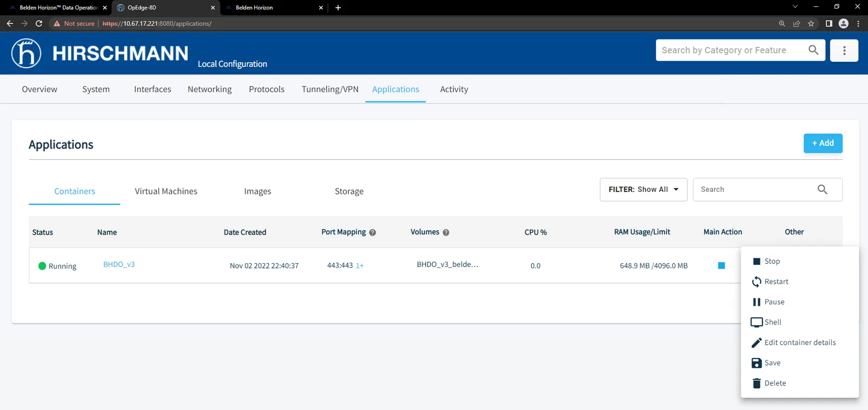868x410 pixels.
Task: Open the Images tab
Action: click(x=257, y=191)
